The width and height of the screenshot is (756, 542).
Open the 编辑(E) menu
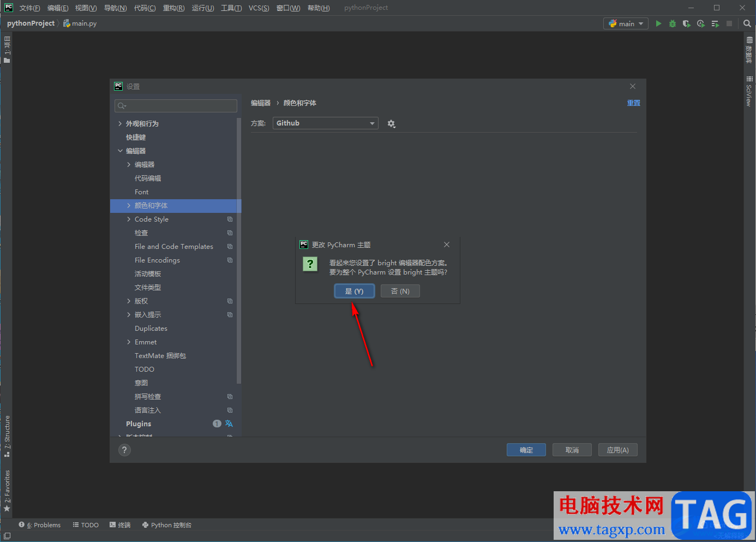coord(58,8)
